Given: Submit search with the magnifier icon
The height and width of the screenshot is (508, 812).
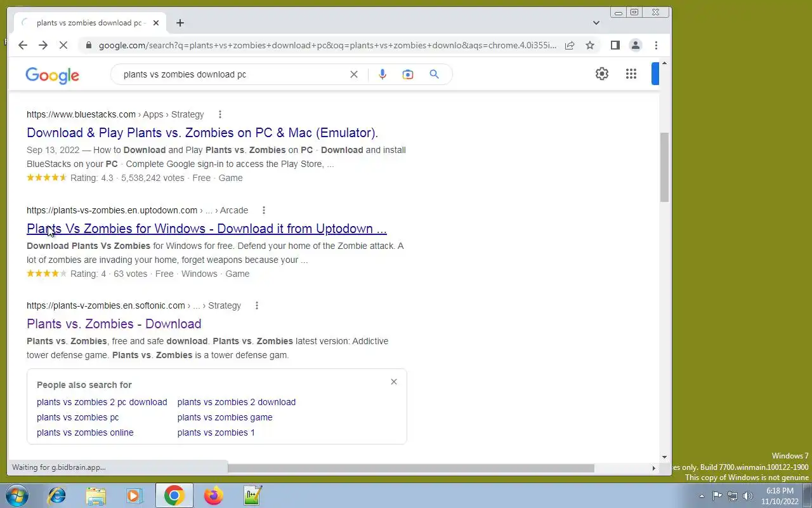Looking at the screenshot, I should 434,74.
